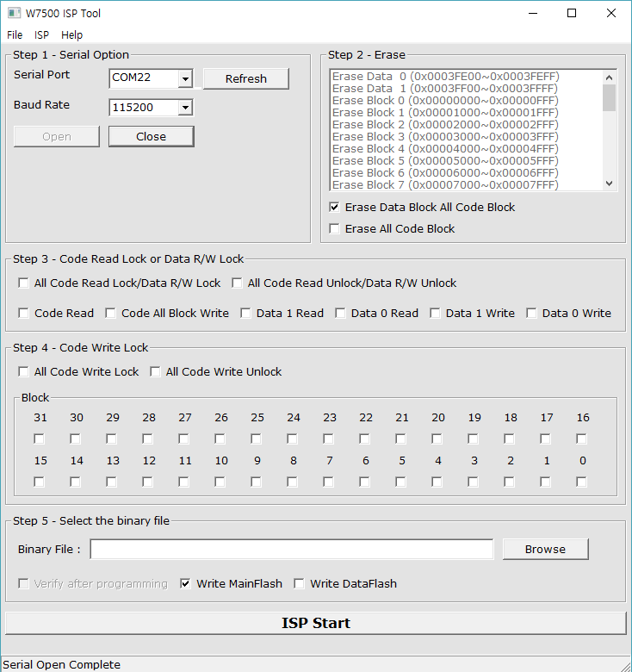Click the erase list scroll down arrow
The height and width of the screenshot is (672, 632).
[610, 184]
